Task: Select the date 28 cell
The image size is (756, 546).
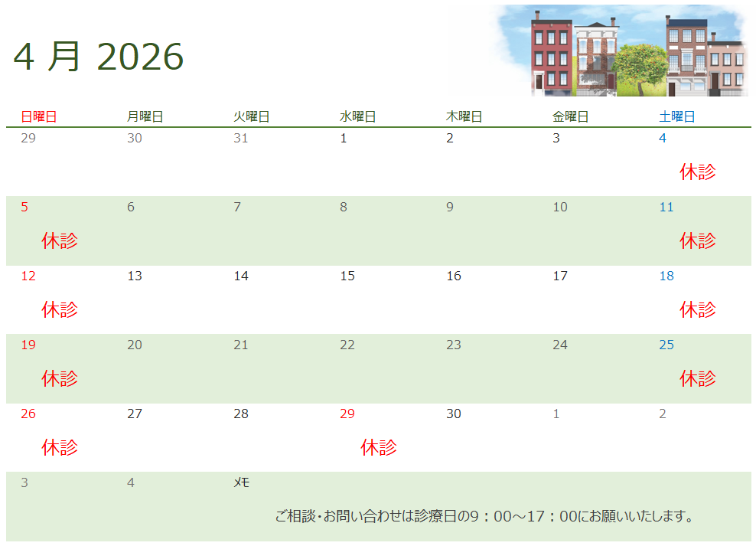Action: click(241, 414)
